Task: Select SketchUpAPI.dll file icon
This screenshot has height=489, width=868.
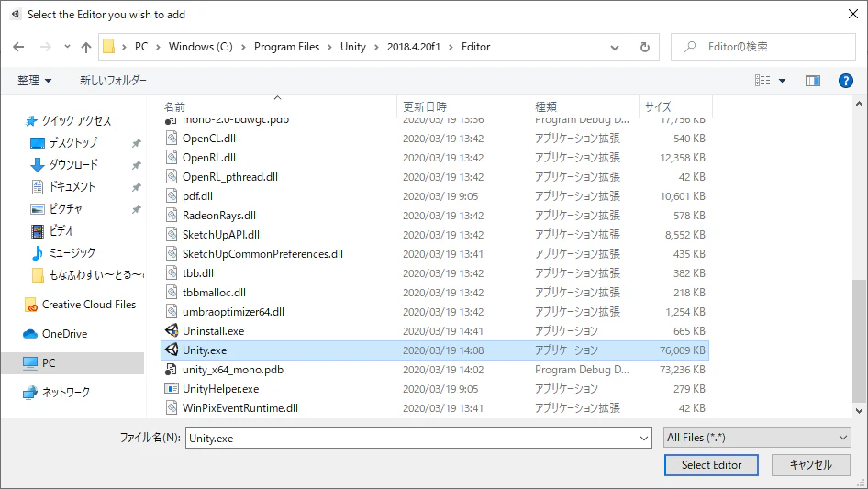Action: pyautogui.click(x=172, y=234)
